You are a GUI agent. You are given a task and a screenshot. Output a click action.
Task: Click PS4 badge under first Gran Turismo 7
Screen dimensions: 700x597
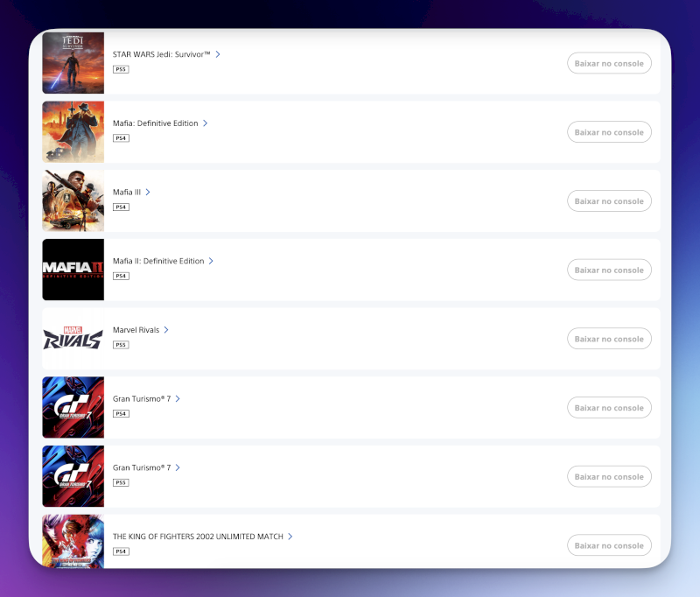tap(121, 413)
